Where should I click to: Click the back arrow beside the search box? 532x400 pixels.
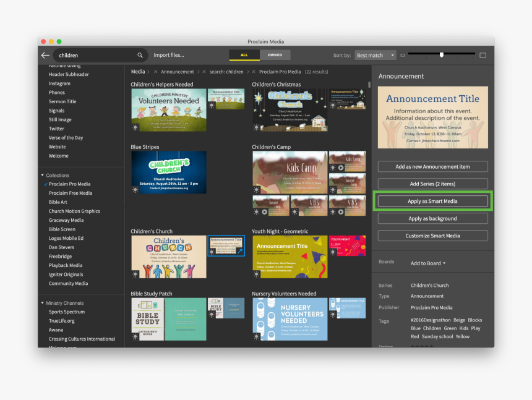(x=45, y=55)
